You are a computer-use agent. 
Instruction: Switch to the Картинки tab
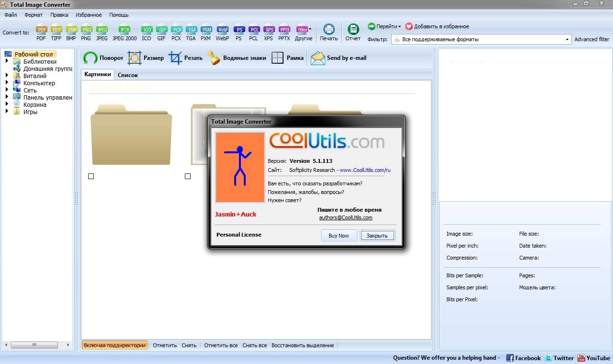click(98, 74)
